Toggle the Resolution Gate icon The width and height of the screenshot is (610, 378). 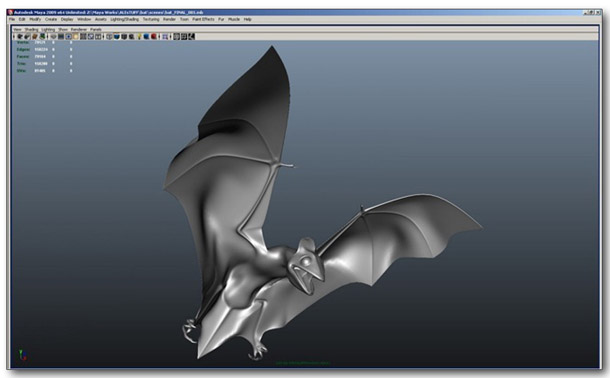68,37
